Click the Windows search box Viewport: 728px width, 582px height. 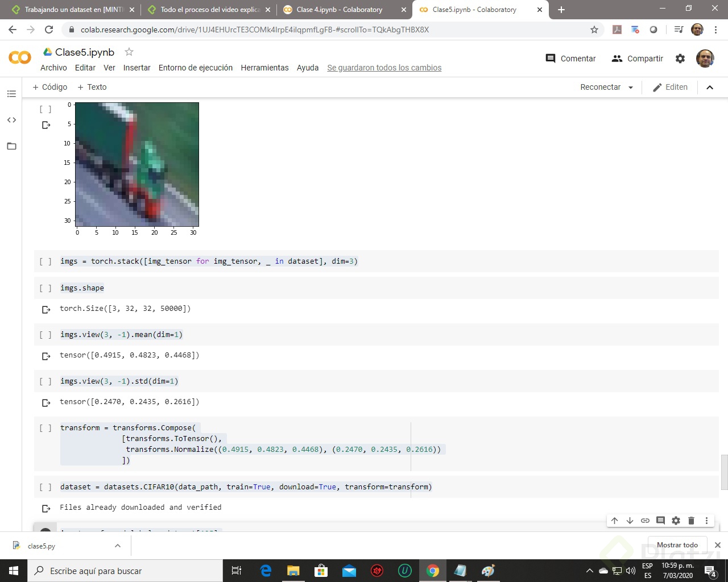click(x=125, y=571)
